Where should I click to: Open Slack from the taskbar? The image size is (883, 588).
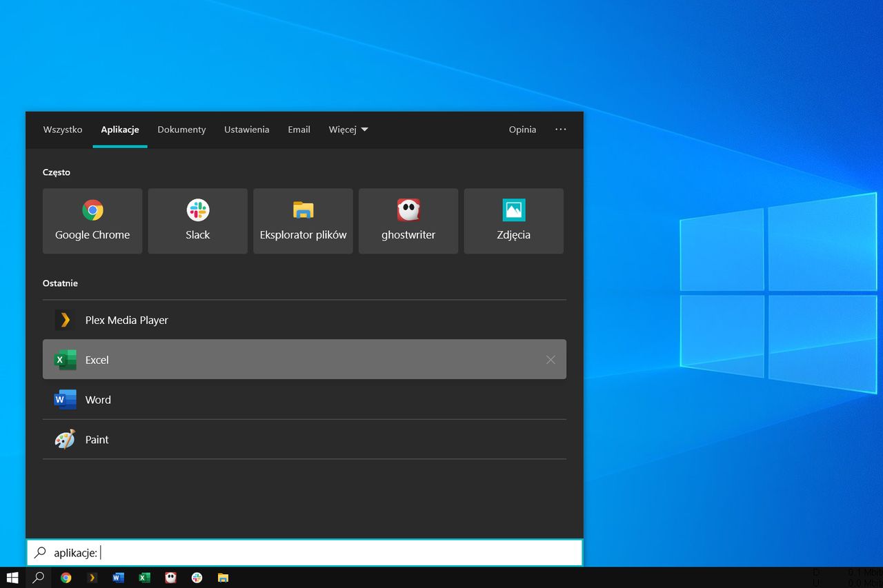point(197,578)
